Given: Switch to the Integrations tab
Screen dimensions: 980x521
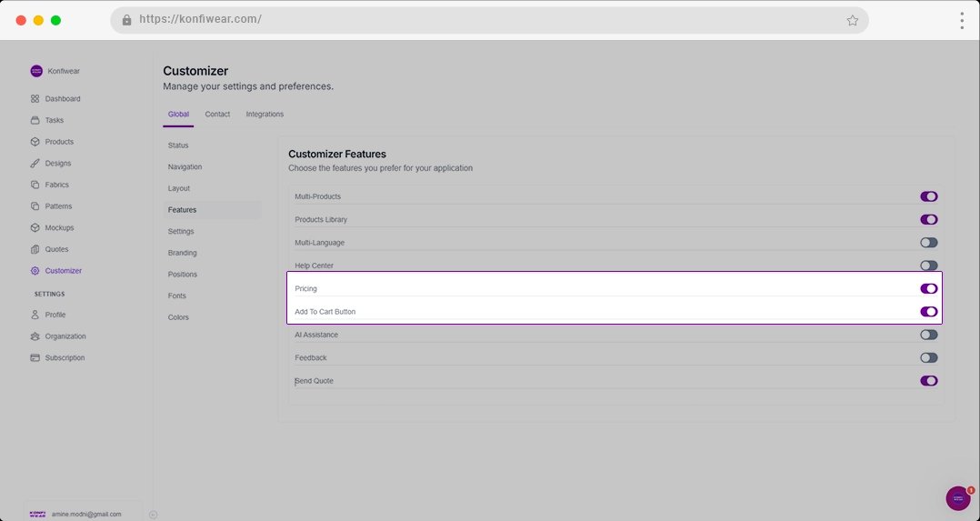Looking at the screenshot, I should tap(265, 115).
